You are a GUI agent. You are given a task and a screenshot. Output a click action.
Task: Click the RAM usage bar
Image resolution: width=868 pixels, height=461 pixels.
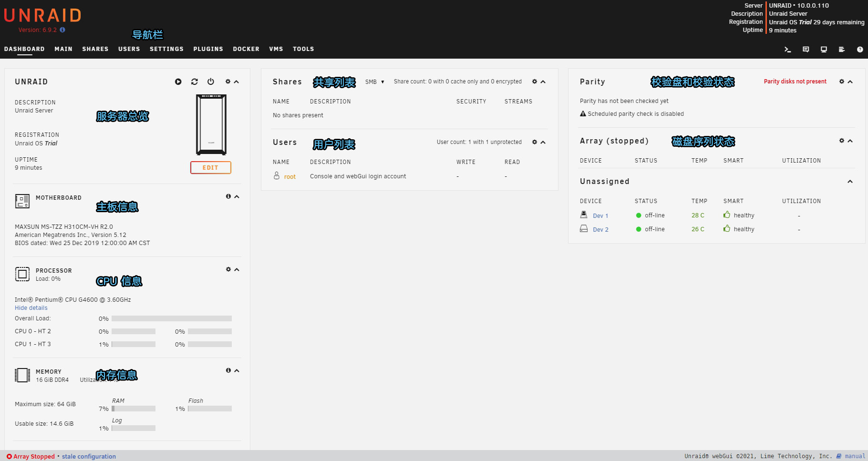pyautogui.click(x=134, y=409)
